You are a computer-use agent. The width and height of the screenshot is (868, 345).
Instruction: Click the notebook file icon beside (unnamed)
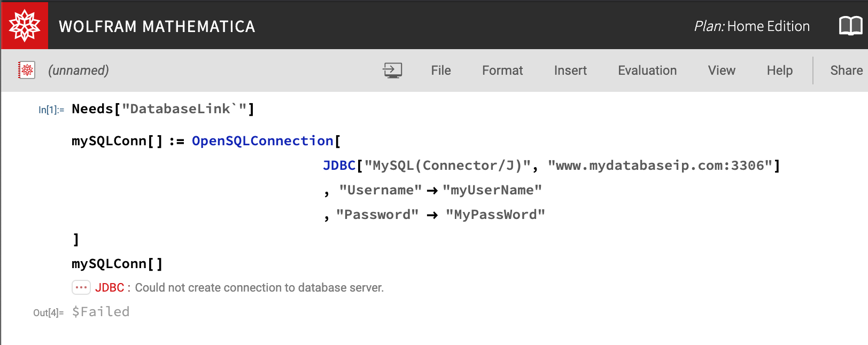click(x=27, y=70)
